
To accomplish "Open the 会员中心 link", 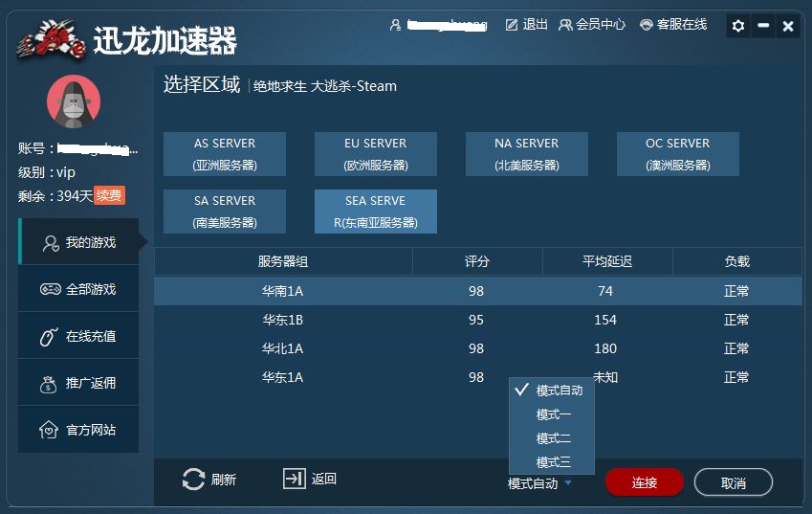I will coord(601,24).
